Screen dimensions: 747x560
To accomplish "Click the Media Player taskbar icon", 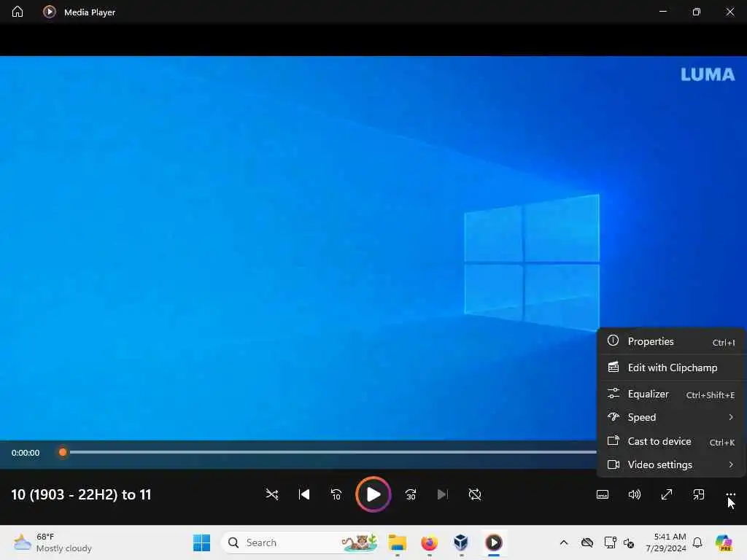I will [x=494, y=542].
